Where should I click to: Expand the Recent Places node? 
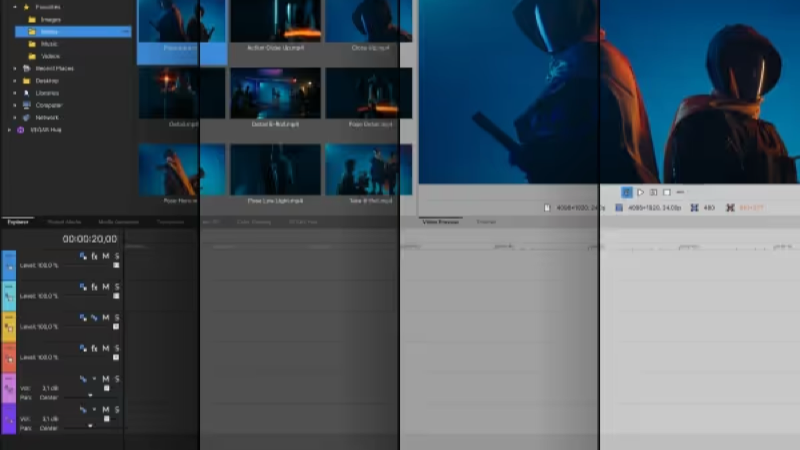[x=15, y=68]
